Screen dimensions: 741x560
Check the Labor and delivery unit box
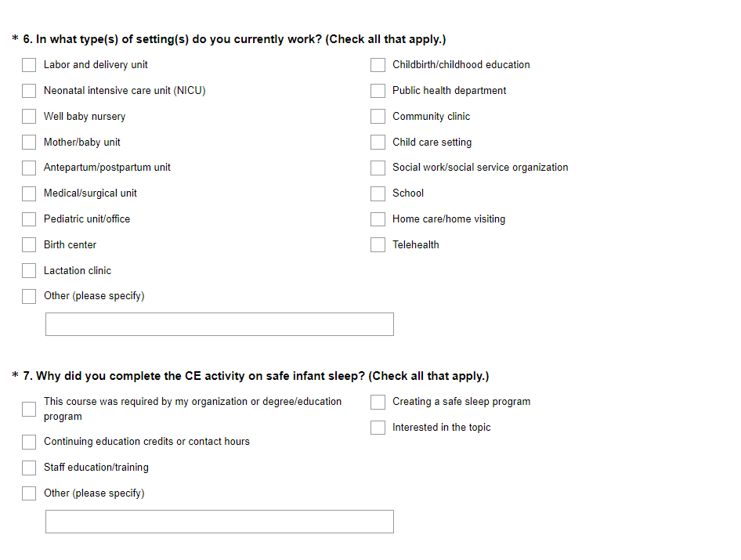coord(29,65)
